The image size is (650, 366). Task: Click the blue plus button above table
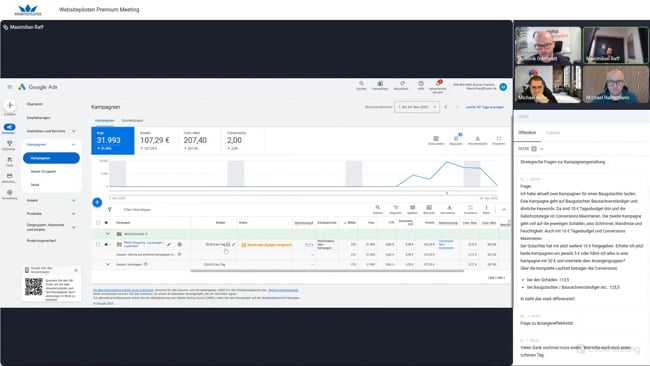97,202
